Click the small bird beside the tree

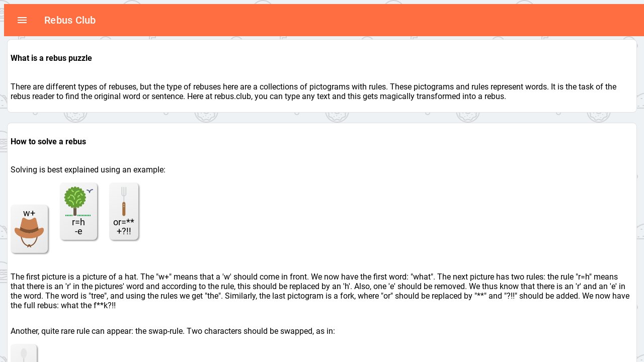(x=90, y=191)
